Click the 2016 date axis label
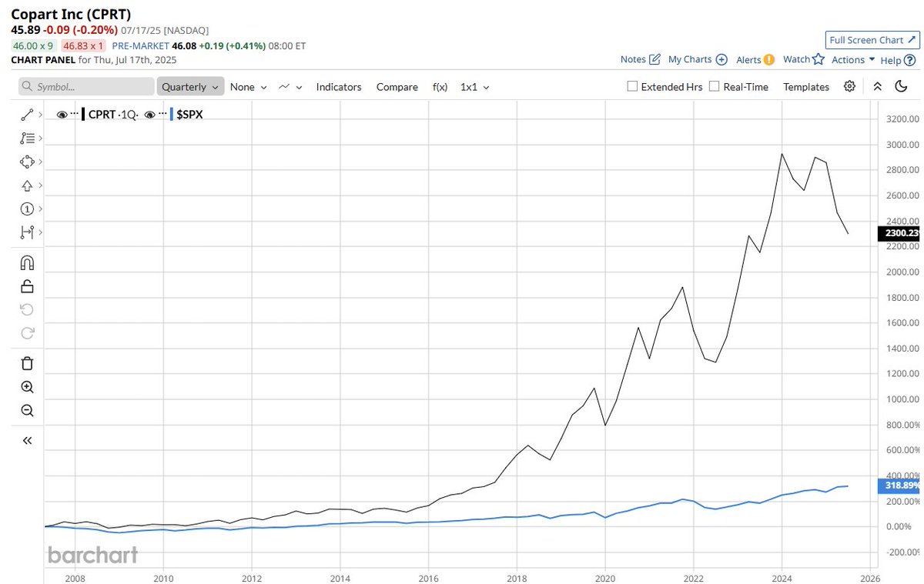This screenshot has width=924, height=584. [x=429, y=577]
